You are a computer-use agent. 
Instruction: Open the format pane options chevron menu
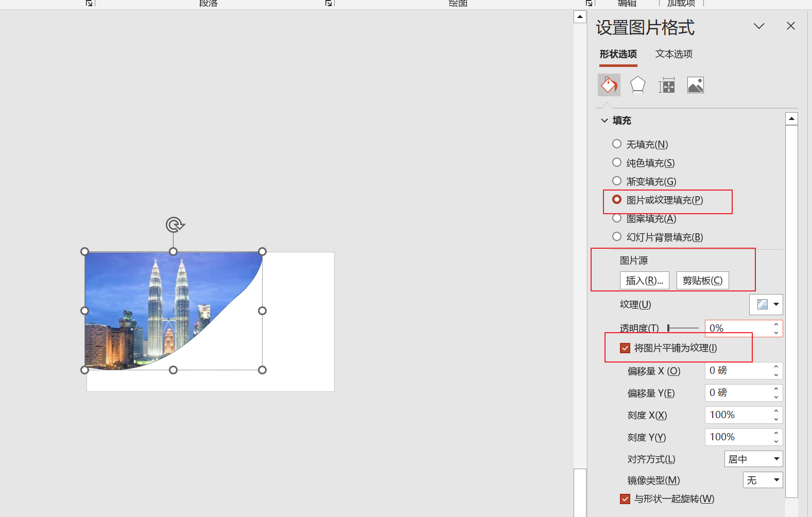(x=759, y=26)
